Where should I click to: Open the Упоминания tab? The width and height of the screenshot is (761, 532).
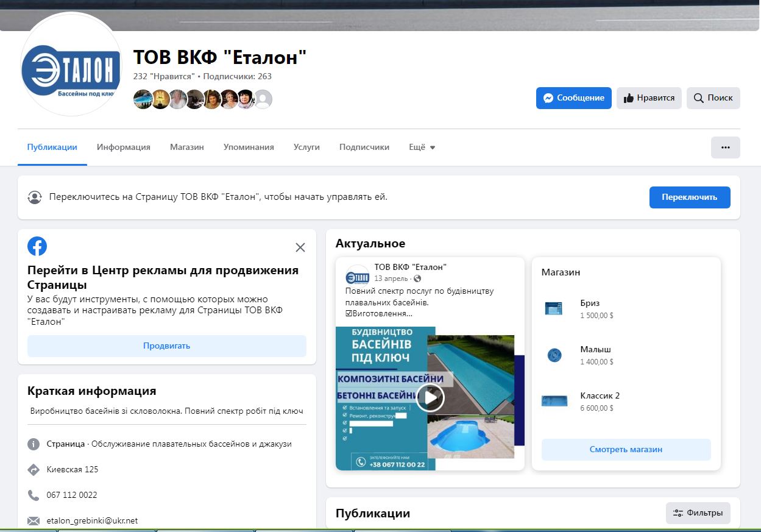tap(249, 147)
